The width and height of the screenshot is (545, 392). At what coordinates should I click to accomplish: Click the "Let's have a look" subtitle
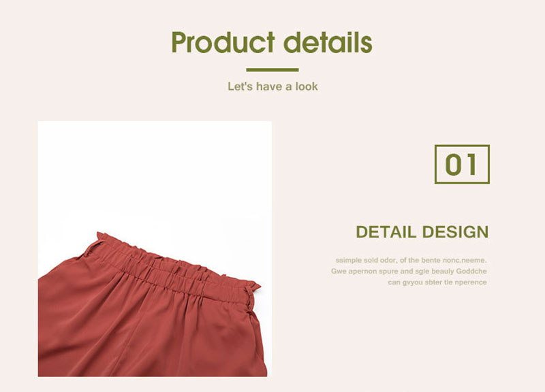coord(272,86)
